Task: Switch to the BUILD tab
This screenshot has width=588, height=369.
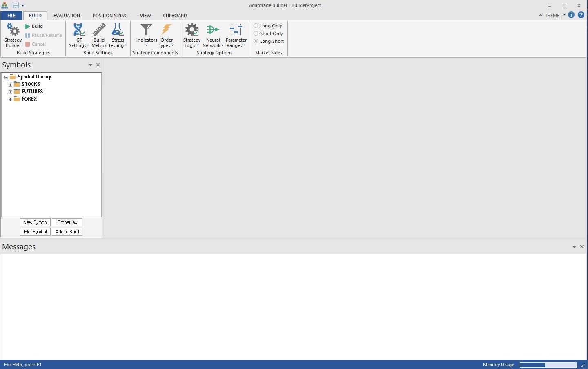Action: coord(35,16)
